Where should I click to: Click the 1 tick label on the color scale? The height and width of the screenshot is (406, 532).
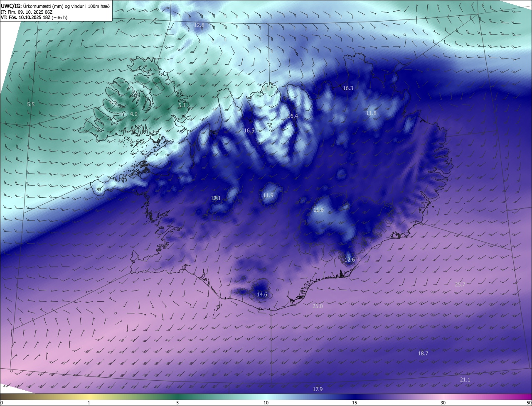click(89, 403)
